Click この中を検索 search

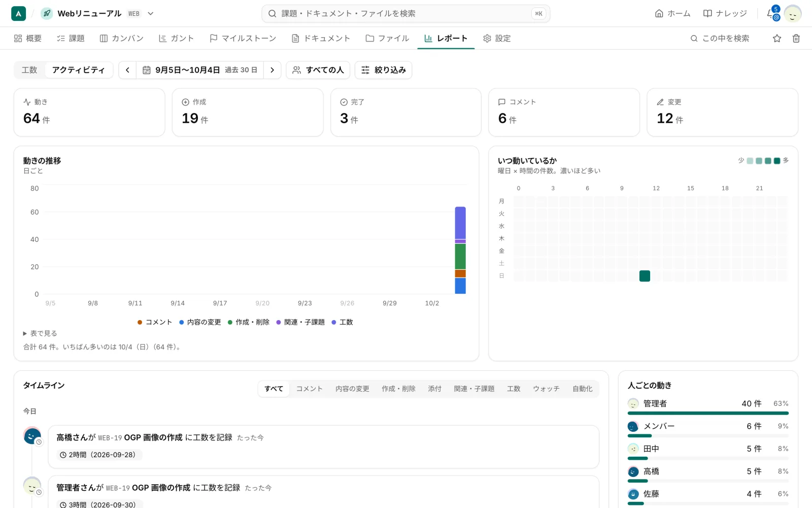click(720, 39)
